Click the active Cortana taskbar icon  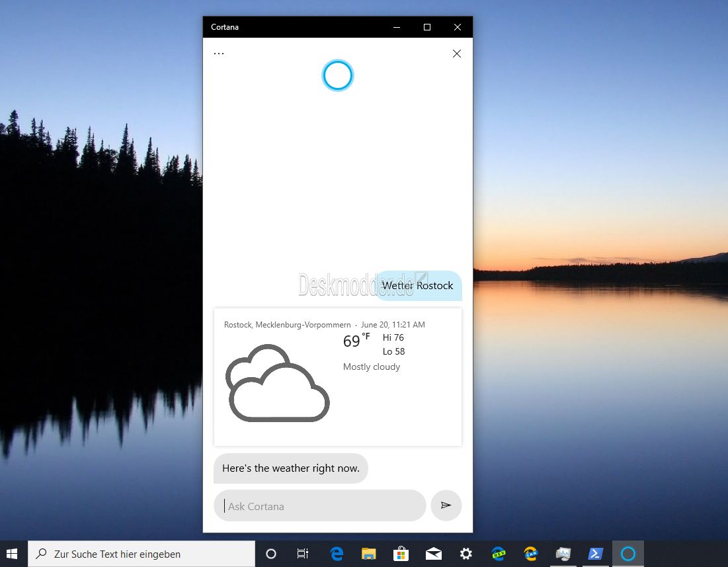coord(627,554)
